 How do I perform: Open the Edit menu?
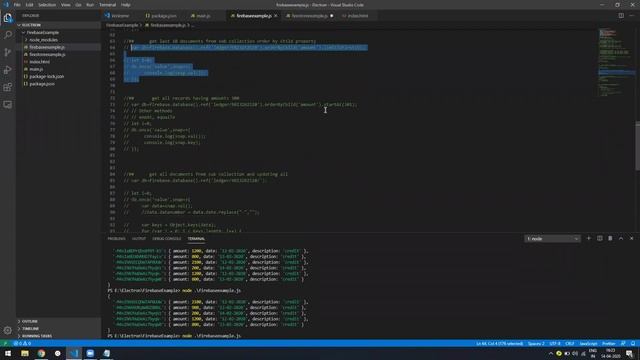pos(29,5)
